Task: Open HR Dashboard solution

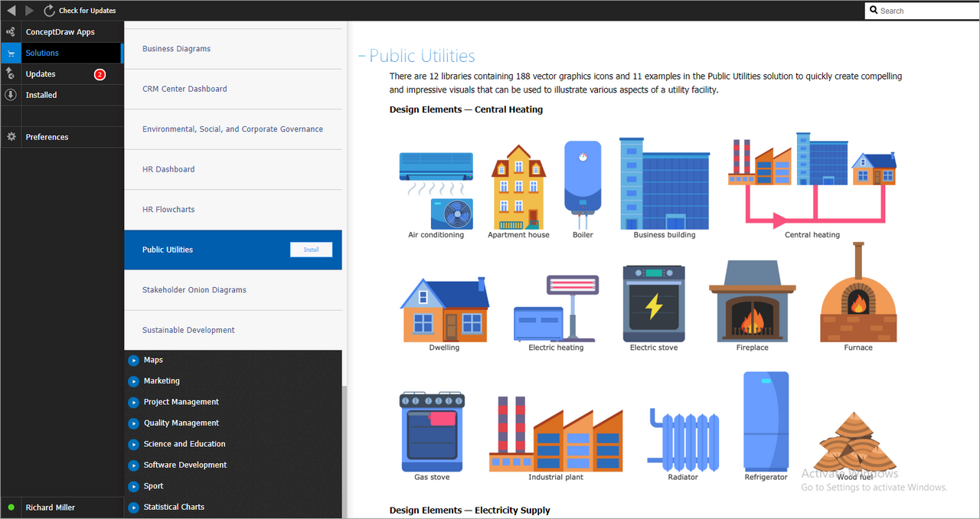Action: click(233, 169)
